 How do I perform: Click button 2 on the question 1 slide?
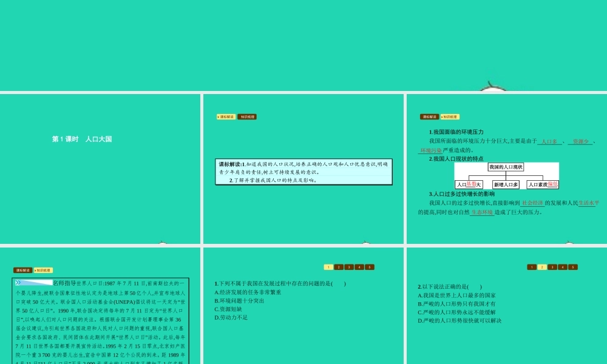click(x=339, y=268)
